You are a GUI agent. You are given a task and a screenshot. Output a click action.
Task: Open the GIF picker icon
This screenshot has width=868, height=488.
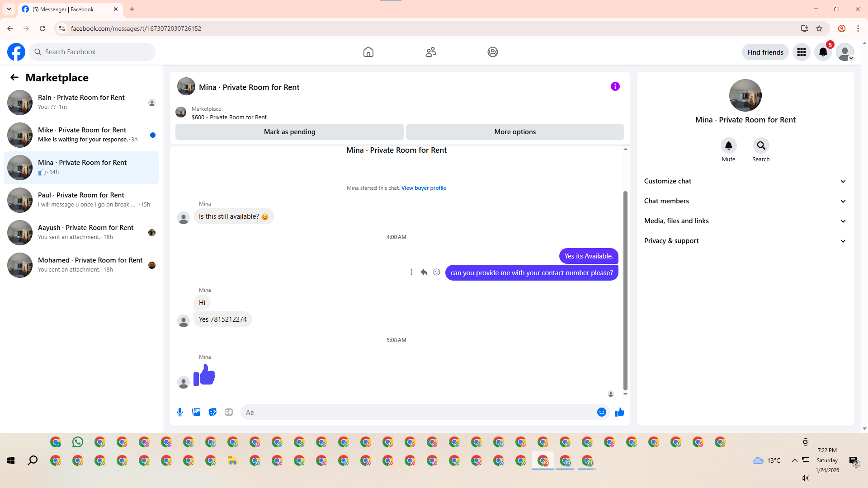(229, 412)
